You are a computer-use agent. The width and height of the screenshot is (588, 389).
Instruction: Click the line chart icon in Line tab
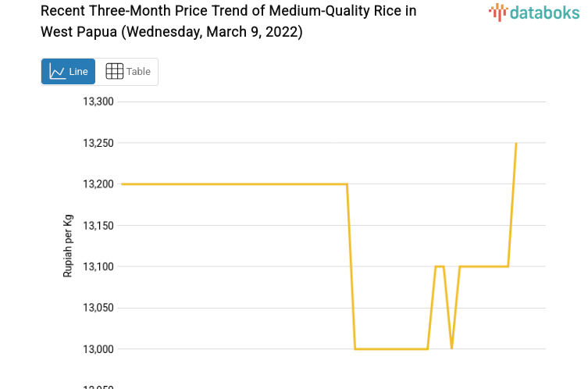tap(57, 72)
